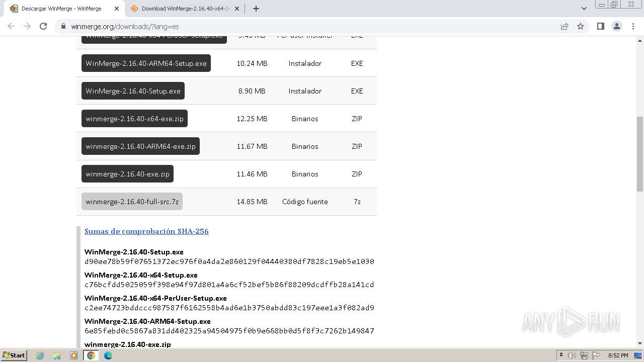This screenshot has width=644, height=362.
Task: Click the 7z format cell
Action: (357, 202)
